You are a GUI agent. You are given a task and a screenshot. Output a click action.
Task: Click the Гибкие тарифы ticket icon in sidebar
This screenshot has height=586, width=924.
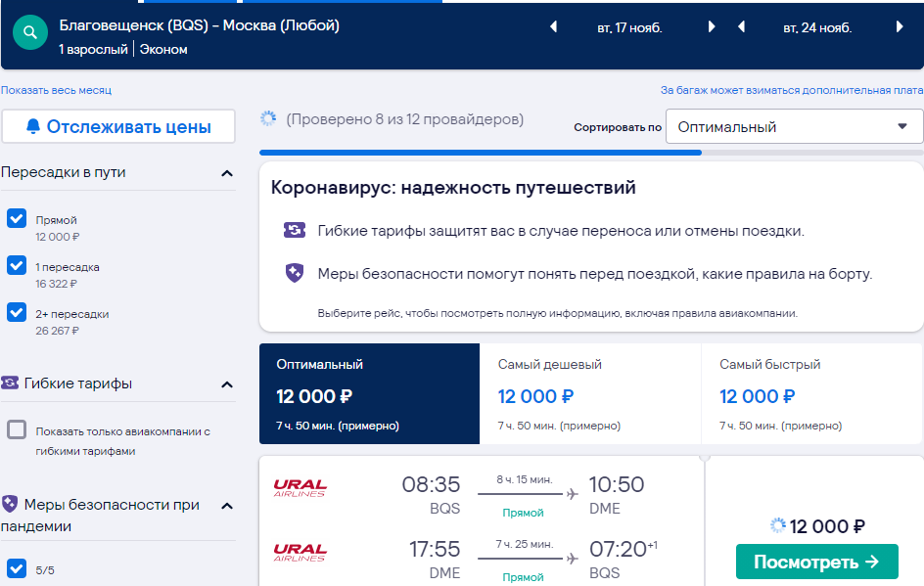tap(10, 383)
